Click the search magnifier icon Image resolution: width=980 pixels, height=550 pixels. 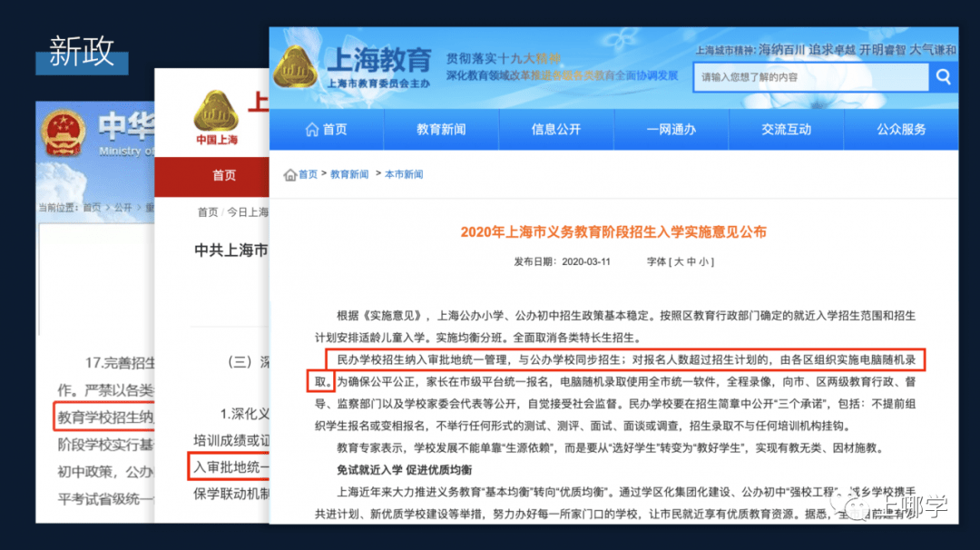pos(943,77)
